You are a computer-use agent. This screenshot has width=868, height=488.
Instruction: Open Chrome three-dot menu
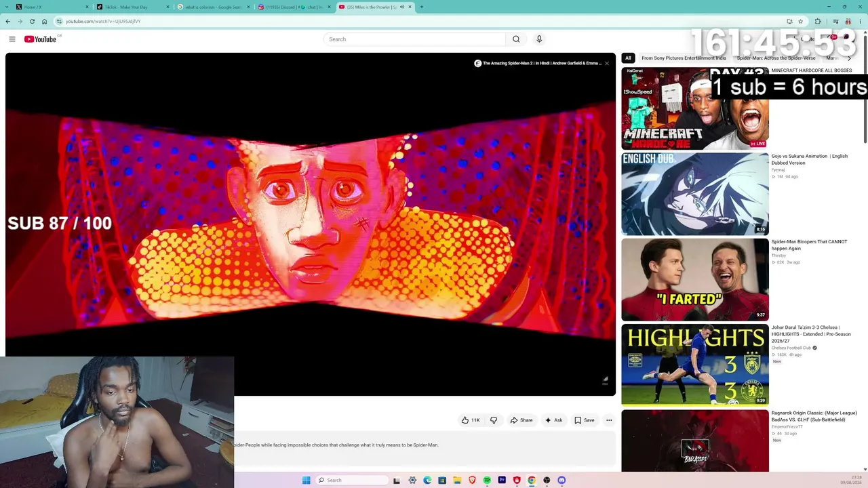[x=861, y=21]
